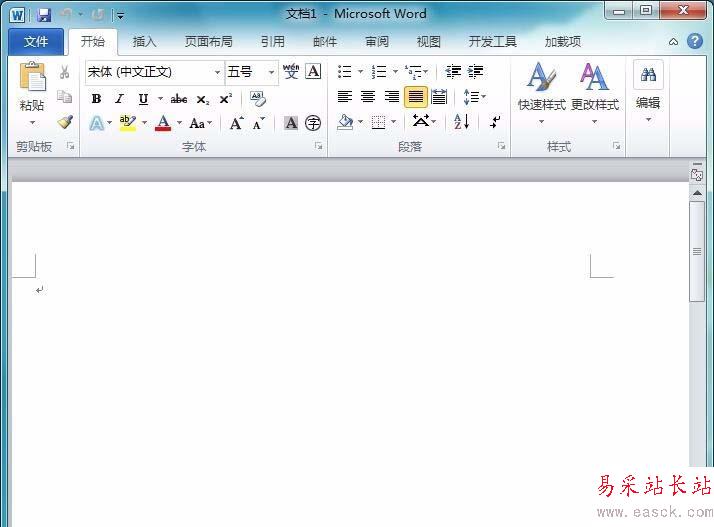Click the Sort A-Z icon
The height and width of the screenshot is (527, 714).
462,122
